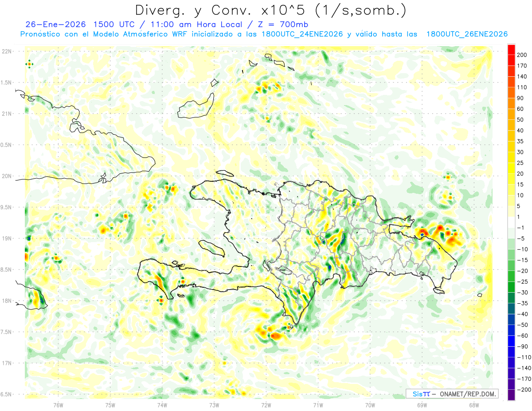Select the positive 170 colorbar value

pyautogui.click(x=522, y=66)
